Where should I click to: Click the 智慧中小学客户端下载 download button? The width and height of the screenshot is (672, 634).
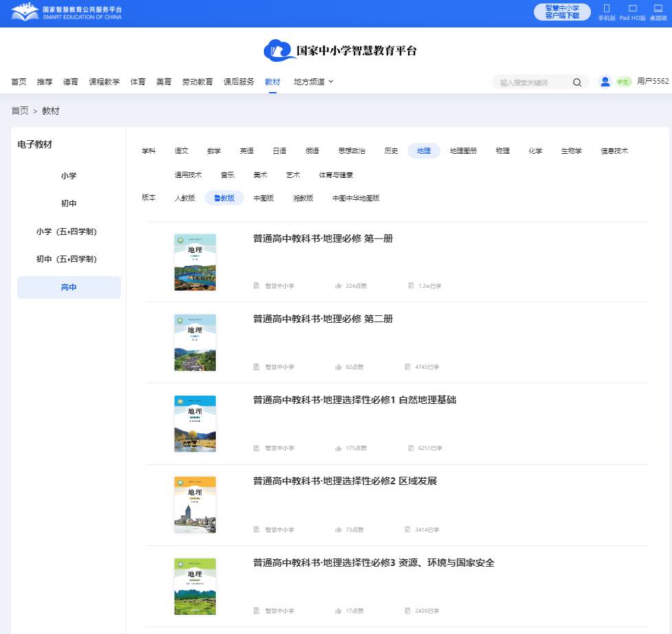[562, 12]
